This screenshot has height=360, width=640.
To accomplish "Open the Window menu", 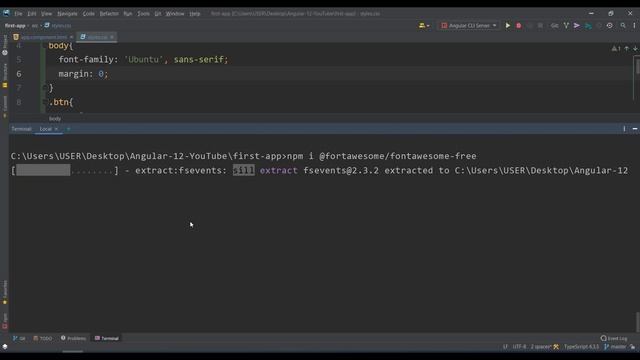I will [x=175, y=13].
